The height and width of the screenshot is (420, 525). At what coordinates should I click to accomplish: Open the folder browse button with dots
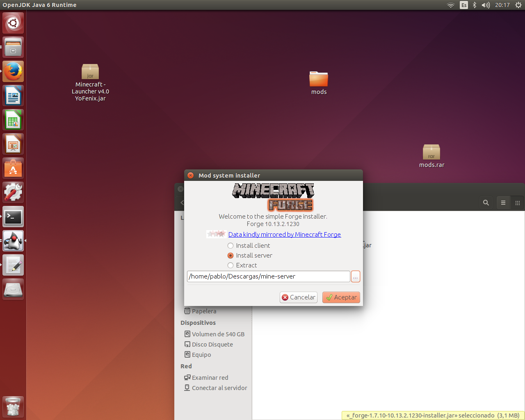[x=356, y=276]
